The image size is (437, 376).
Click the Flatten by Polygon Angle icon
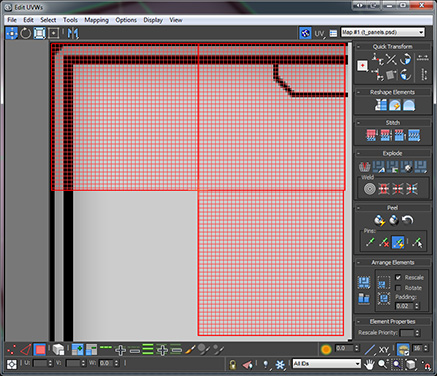pos(379,167)
